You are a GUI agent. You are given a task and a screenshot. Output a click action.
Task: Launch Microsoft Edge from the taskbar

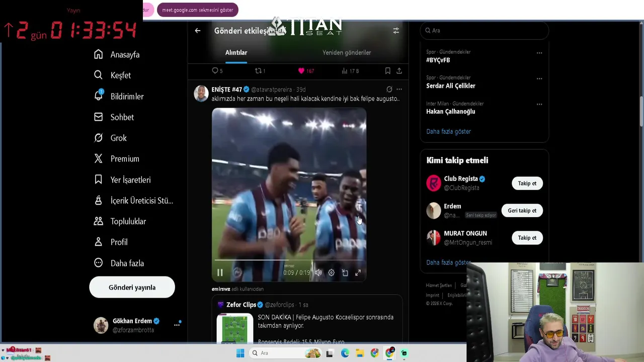coord(345,353)
